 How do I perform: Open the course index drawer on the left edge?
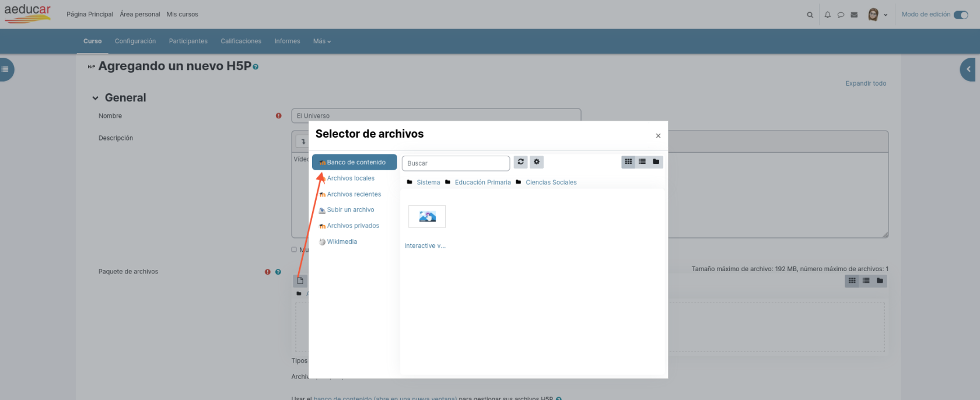pyautogui.click(x=5, y=69)
